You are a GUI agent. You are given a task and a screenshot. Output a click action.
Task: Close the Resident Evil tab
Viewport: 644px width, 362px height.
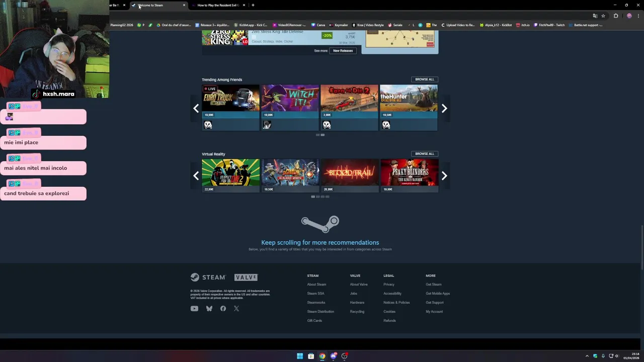(244, 5)
